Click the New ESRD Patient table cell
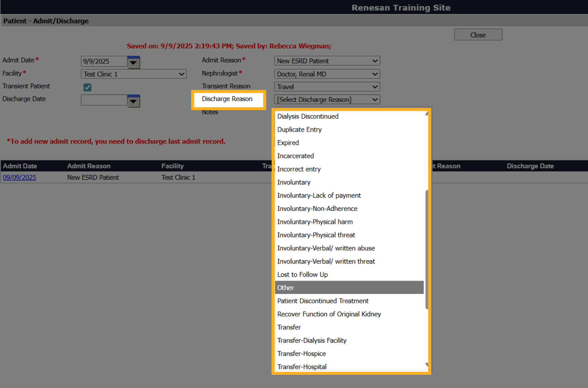Viewport: 588px width, 388px height. tap(93, 178)
